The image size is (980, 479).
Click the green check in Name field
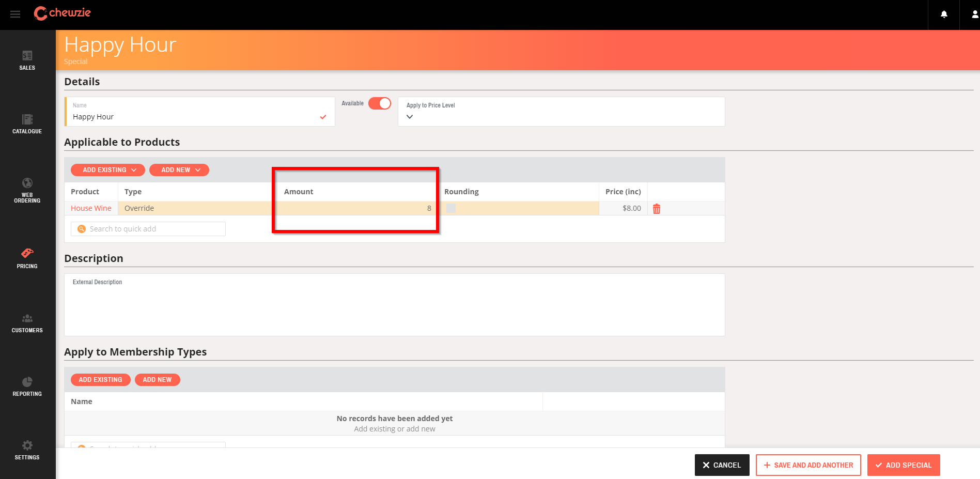pos(323,117)
